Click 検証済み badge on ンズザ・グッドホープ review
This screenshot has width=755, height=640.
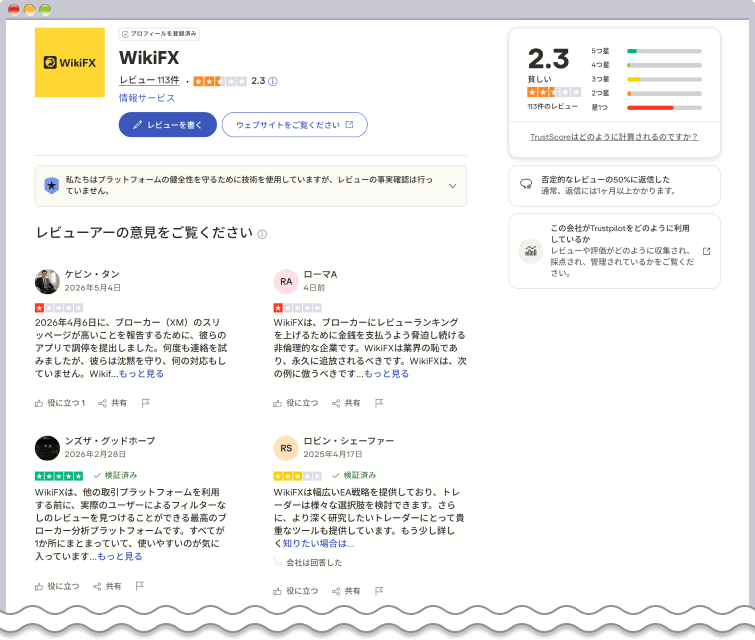116,476
